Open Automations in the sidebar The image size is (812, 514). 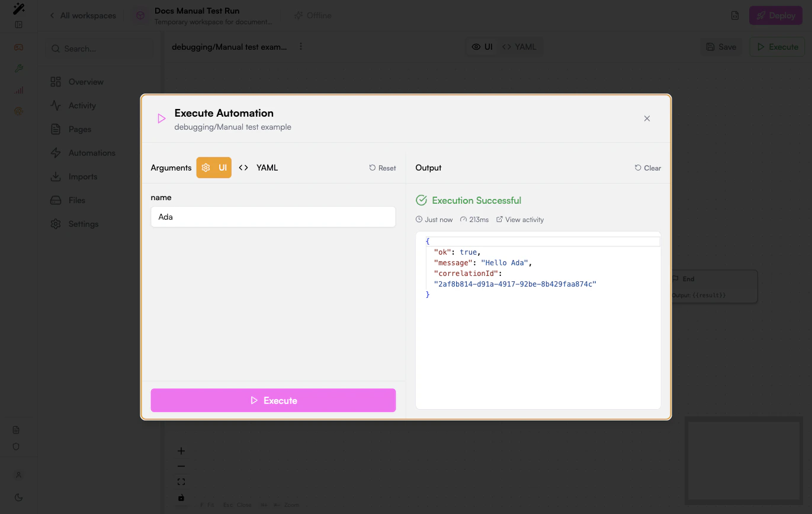pyautogui.click(x=99, y=153)
